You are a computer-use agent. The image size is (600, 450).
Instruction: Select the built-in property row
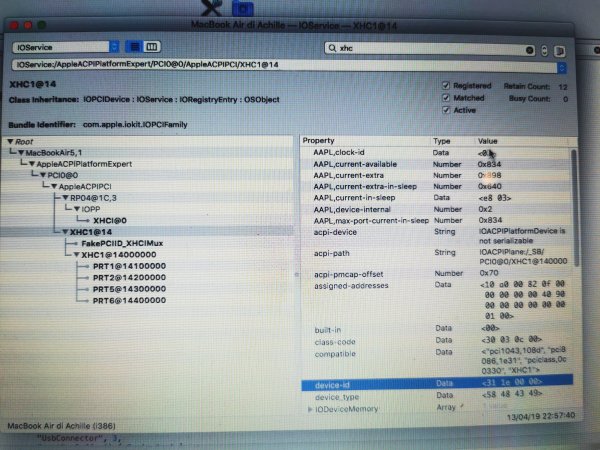point(436,329)
